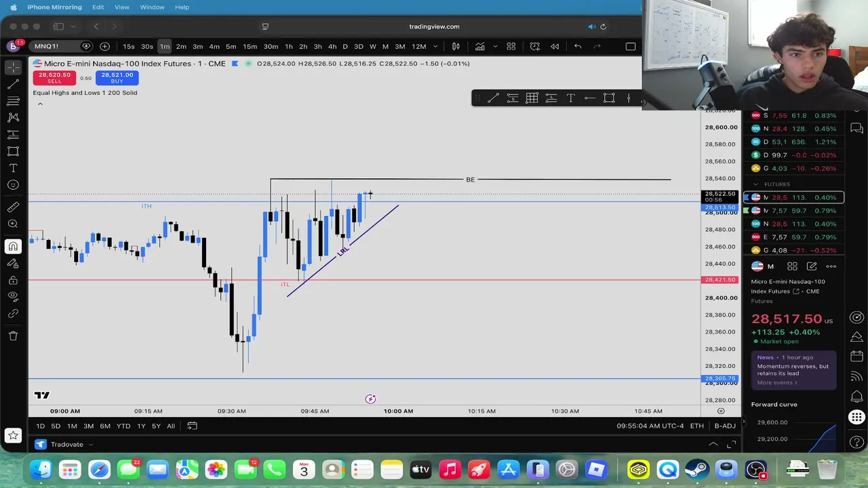Open the time zone menu showing UTC-4
This screenshot has width=868, height=488.
coord(649,426)
